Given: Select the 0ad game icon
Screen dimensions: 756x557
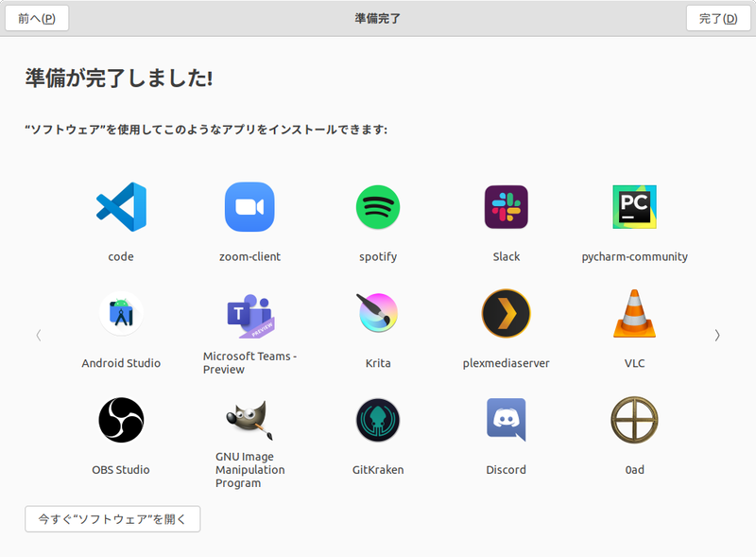Looking at the screenshot, I should coord(634,420).
